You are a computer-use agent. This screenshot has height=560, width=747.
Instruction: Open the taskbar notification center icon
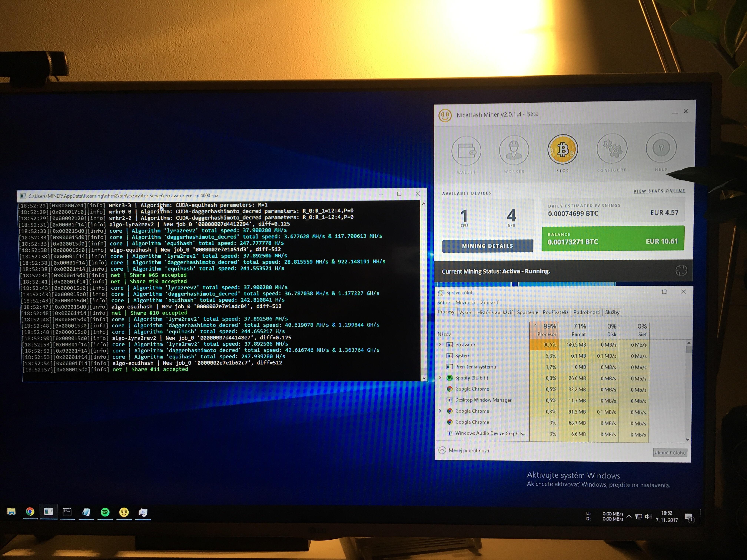point(689,517)
